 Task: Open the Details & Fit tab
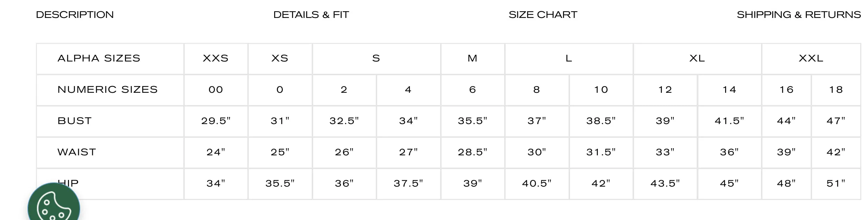[311, 15]
